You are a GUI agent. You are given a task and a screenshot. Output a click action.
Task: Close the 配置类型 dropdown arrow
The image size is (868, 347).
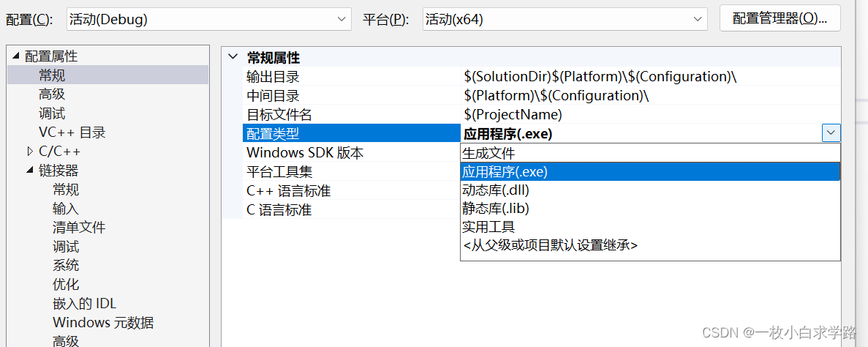pos(831,133)
